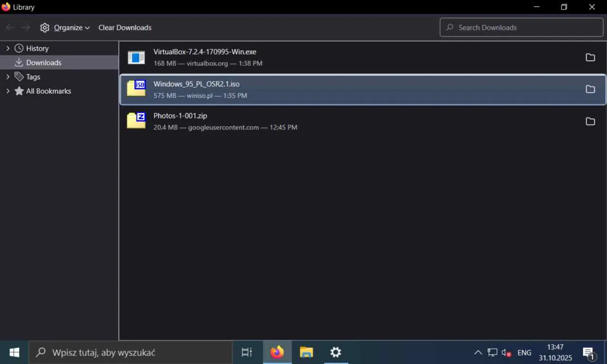Click the 575 MB winiso.pl details line

pyautogui.click(x=200, y=95)
